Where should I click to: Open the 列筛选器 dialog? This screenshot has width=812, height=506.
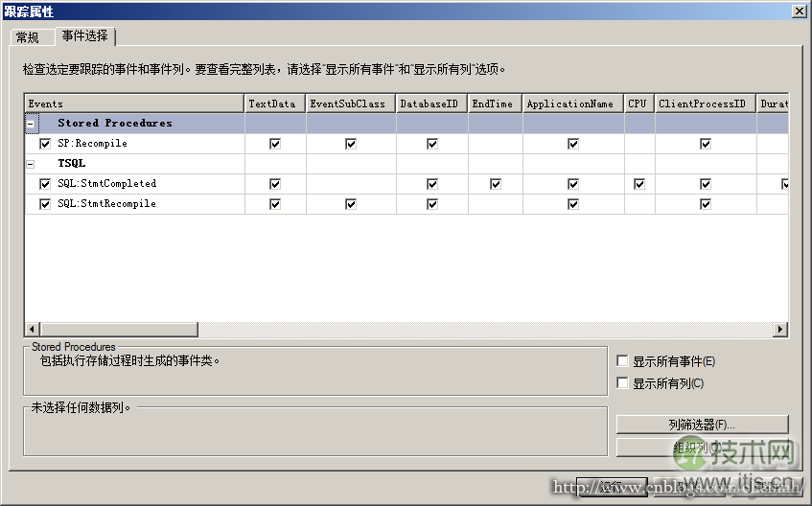pos(702,425)
